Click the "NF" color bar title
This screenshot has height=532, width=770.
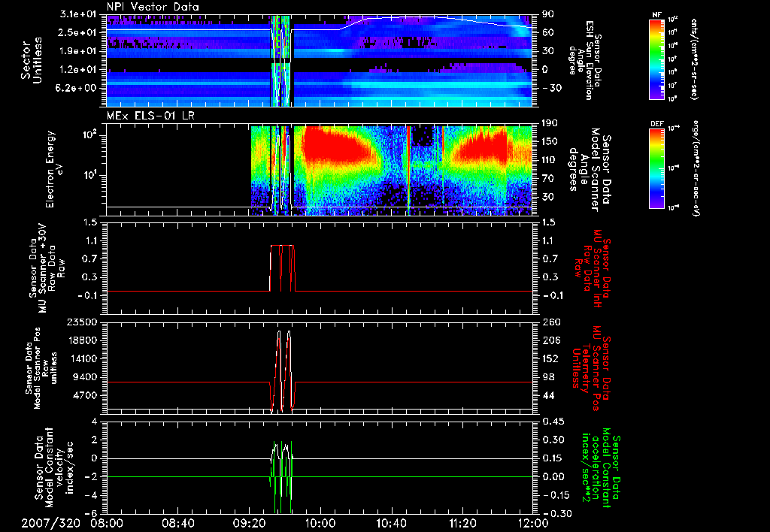(656, 15)
